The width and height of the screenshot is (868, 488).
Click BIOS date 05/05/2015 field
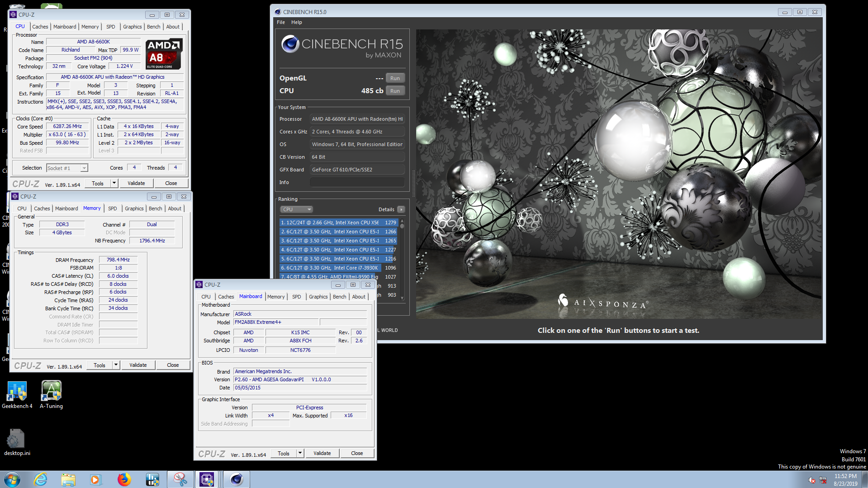point(300,388)
